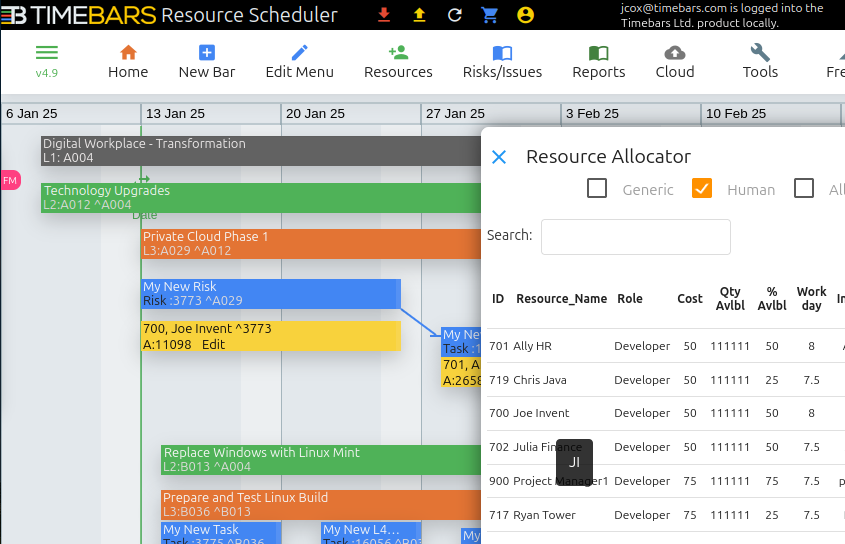Tick the All resources checkbox
This screenshot has height=544, width=845.
point(804,189)
